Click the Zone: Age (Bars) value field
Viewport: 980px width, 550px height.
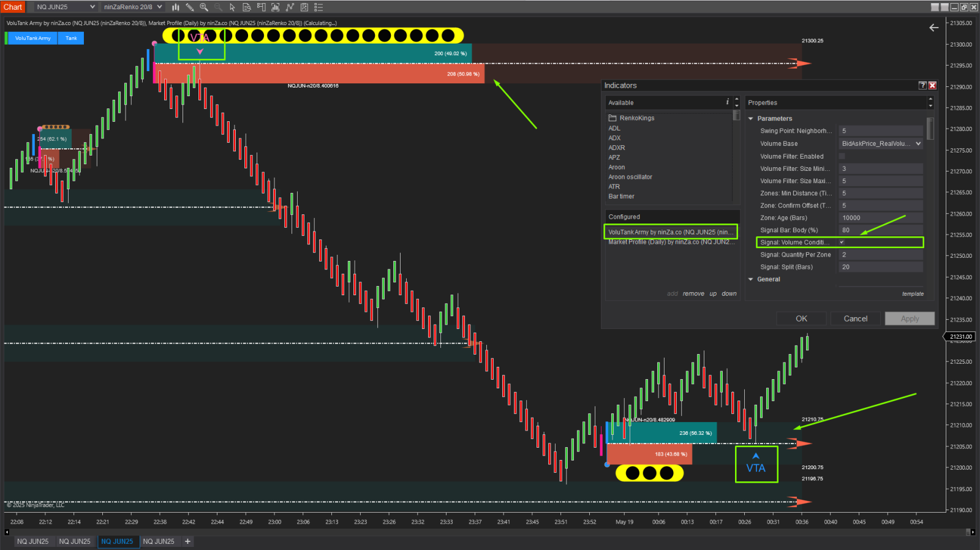pos(881,218)
